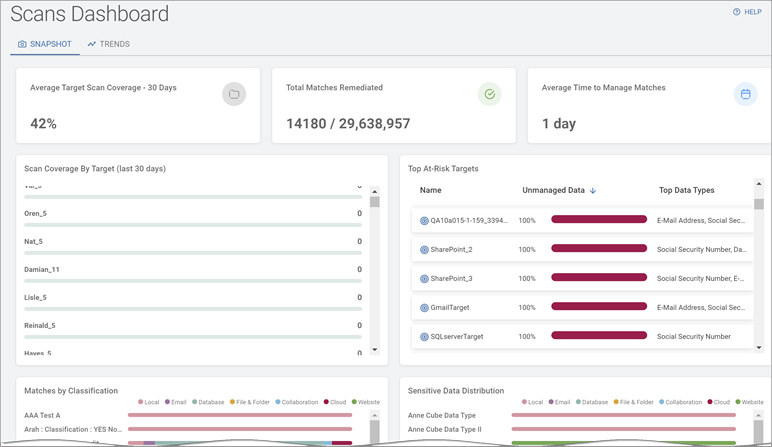Screen dimensions: 772x447
Task: Click the Name column header
Action: 431,190
